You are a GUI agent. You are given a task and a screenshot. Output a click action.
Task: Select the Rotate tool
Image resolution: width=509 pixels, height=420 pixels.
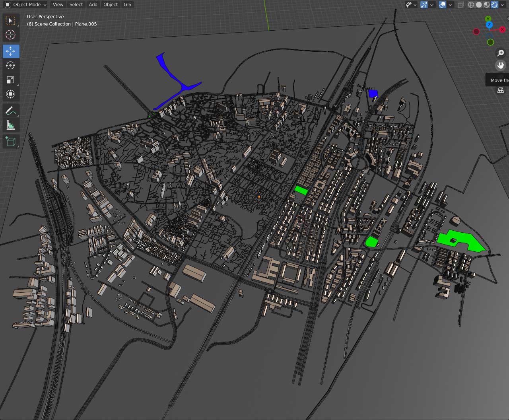coord(11,66)
